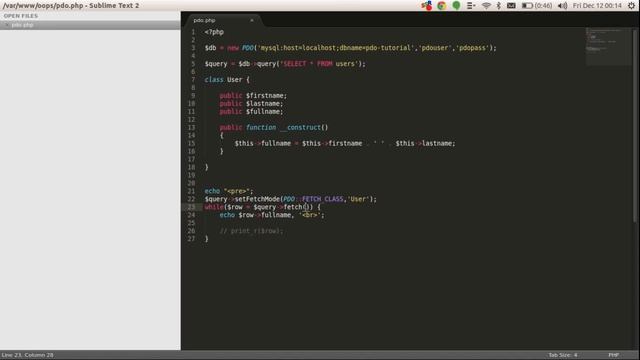Click line number 27 in the gutter
The image size is (640, 360).
pos(191,239)
